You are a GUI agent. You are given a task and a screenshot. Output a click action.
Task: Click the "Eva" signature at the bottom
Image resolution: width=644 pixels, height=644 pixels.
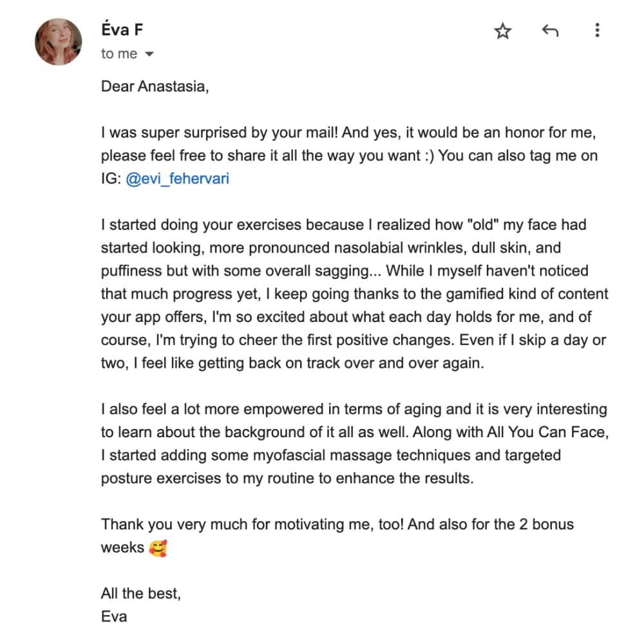[114, 616]
